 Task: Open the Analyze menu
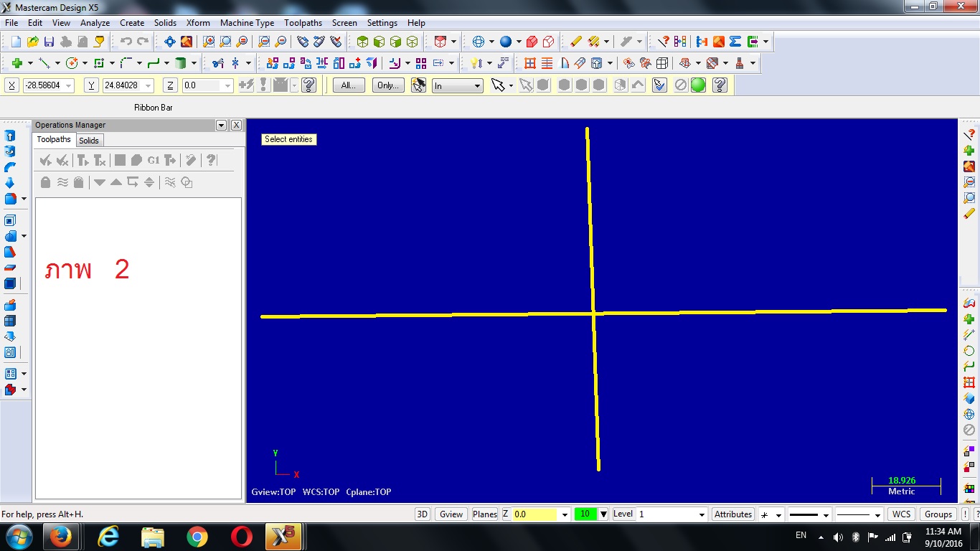(95, 23)
